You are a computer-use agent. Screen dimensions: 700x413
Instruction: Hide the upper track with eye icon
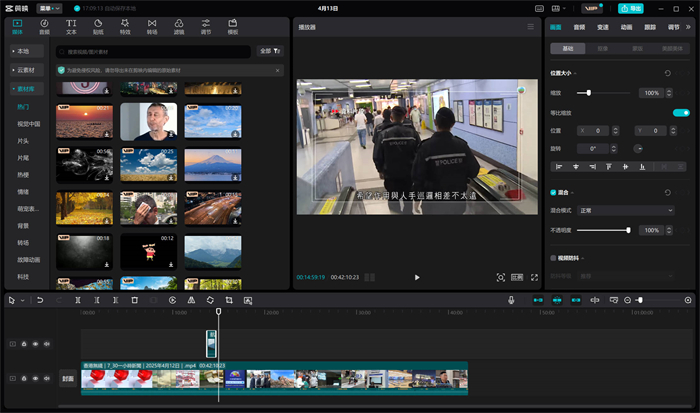click(35, 344)
